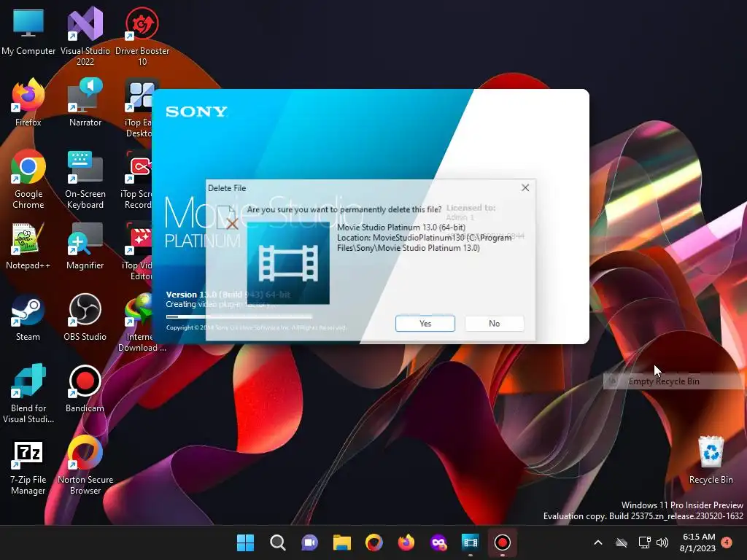Select the Visual Studio 2022 shortcut
747x560 pixels.
(x=85, y=36)
